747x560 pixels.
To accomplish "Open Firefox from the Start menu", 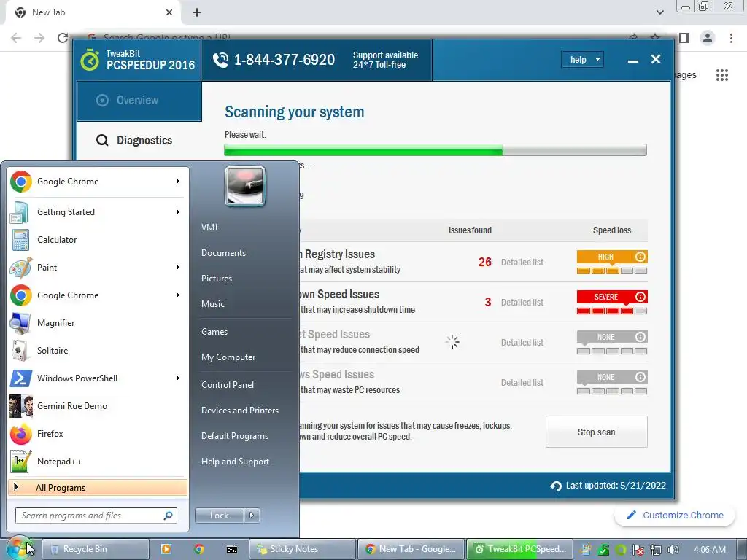I will 98,433.
